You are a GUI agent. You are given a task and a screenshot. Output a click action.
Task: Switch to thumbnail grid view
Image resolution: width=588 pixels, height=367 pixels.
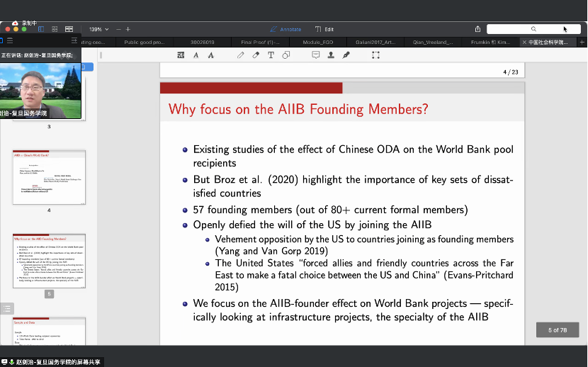click(55, 29)
